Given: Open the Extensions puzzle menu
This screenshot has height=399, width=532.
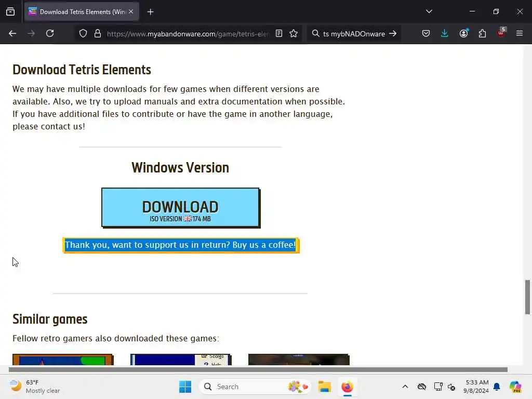Looking at the screenshot, I should point(482,34).
